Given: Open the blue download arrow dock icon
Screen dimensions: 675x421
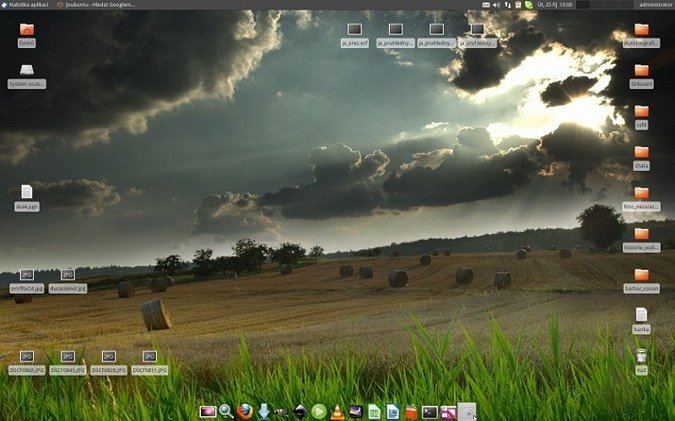Looking at the screenshot, I should pyautogui.click(x=264, y=411).
